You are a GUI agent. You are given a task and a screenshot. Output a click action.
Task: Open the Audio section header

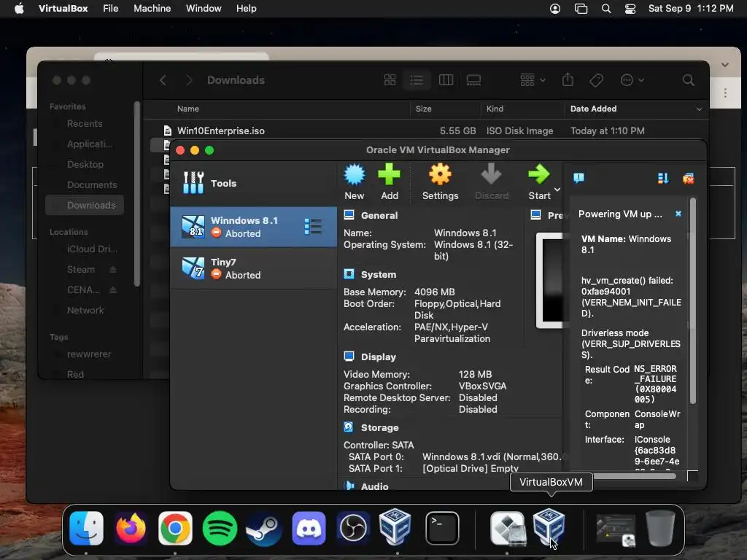point(374,486)
